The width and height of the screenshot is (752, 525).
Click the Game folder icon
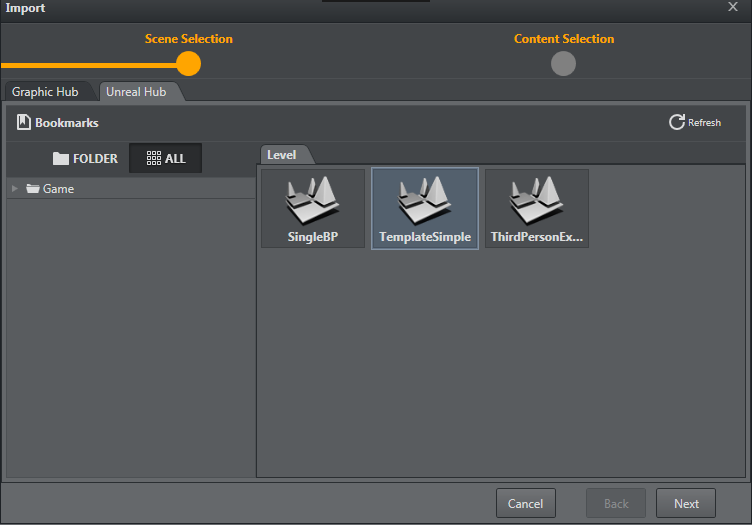click(33, 189)
